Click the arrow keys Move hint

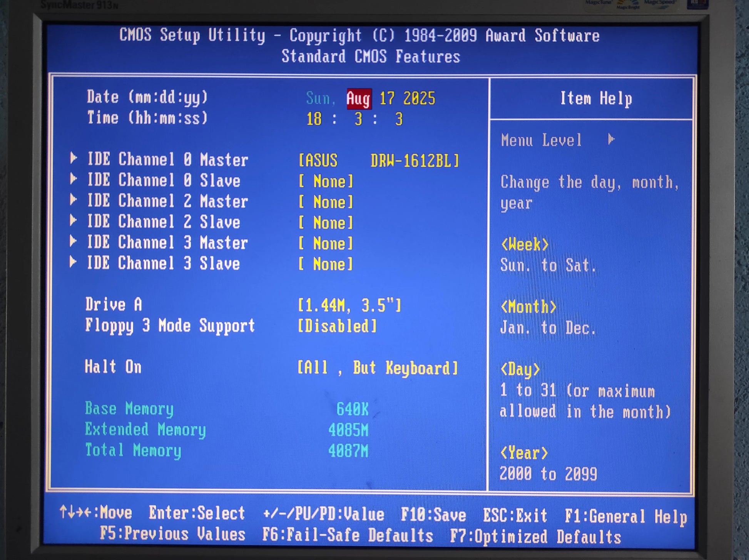click(x=96, y=512)
